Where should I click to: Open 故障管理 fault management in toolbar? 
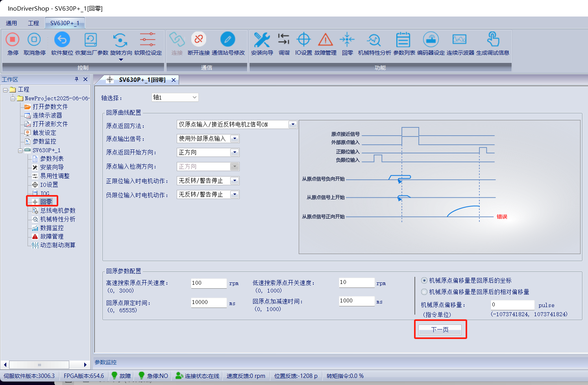click(325, 40)
